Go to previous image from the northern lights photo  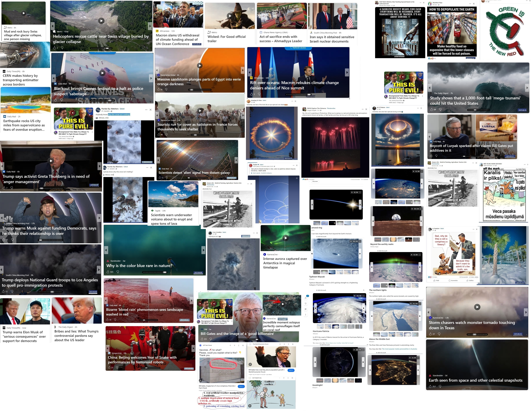click(x=372, y=267)
